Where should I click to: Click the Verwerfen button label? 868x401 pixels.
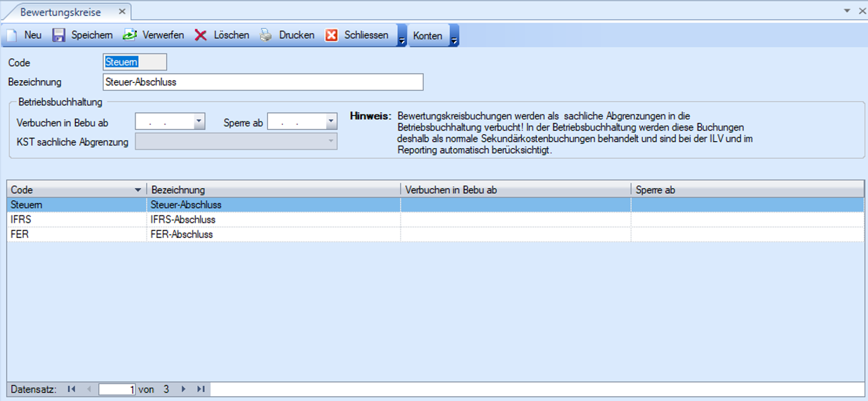click(163, 35)
